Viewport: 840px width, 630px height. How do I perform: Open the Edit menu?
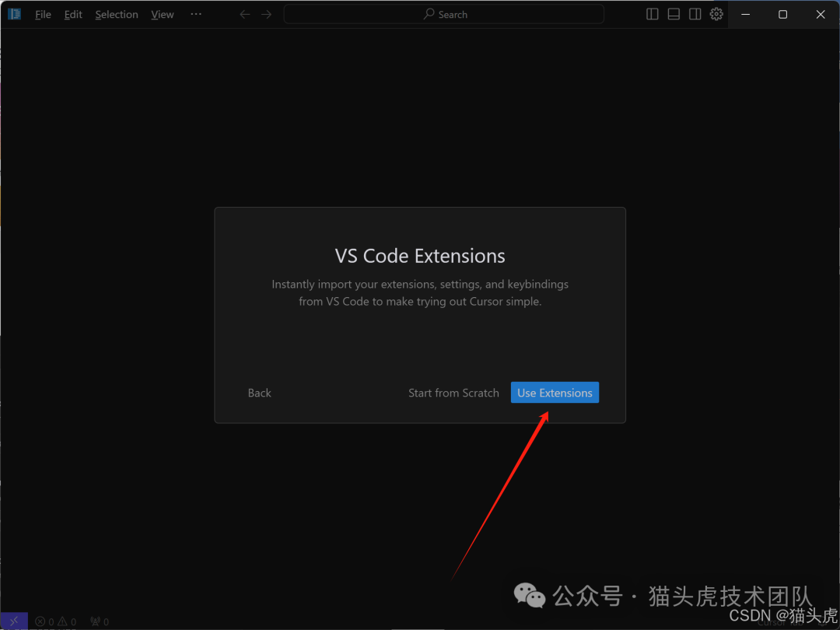73,15
